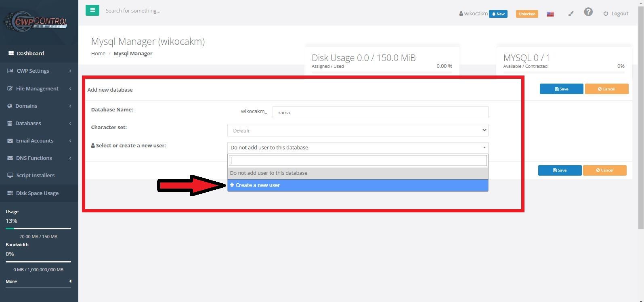Click the upper Save button

[561, 89]
